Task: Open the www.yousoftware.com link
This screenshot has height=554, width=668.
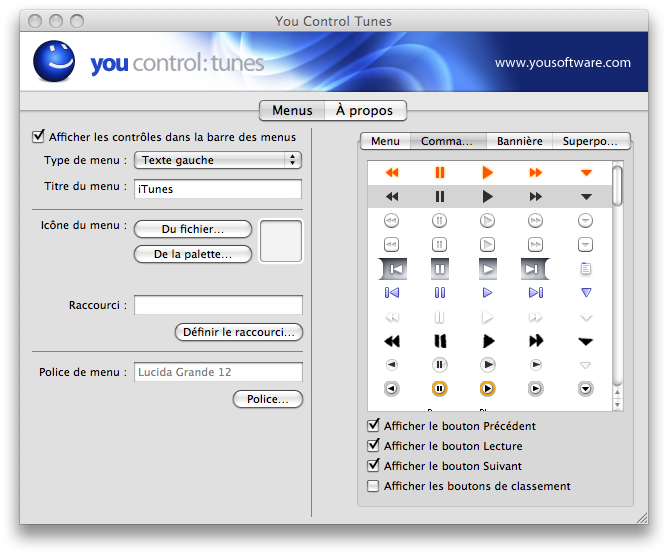Action: [562, 63]
